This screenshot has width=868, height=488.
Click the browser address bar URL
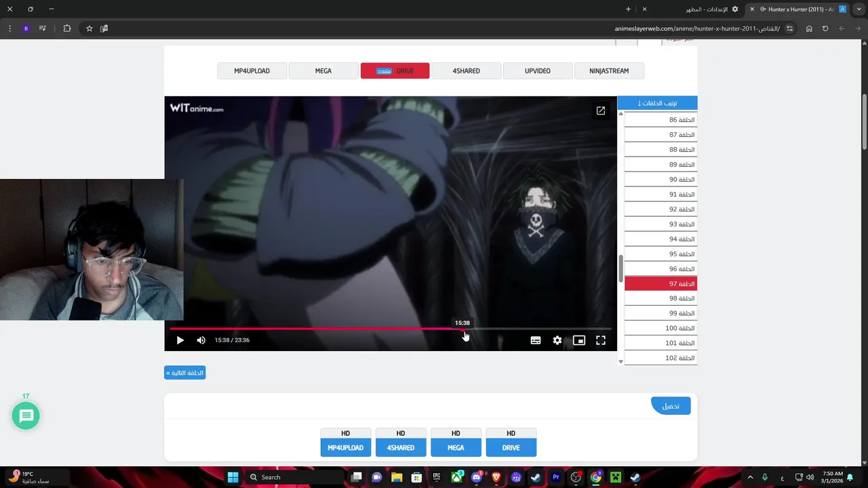[x=697, y=28]
